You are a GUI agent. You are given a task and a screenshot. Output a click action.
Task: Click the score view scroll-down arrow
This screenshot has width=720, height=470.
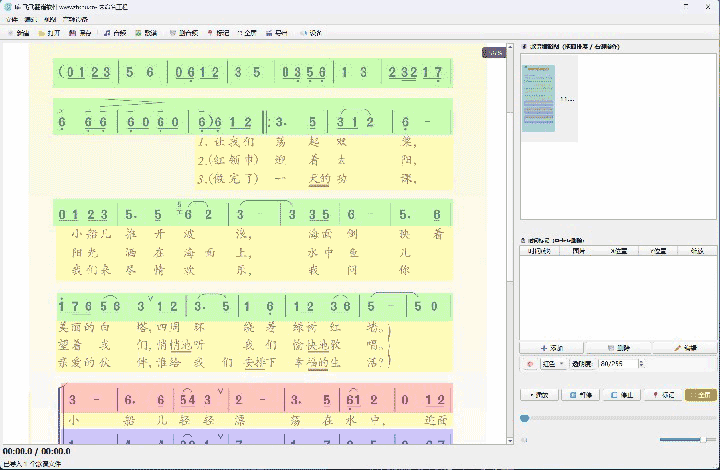(x=510, y=441)
